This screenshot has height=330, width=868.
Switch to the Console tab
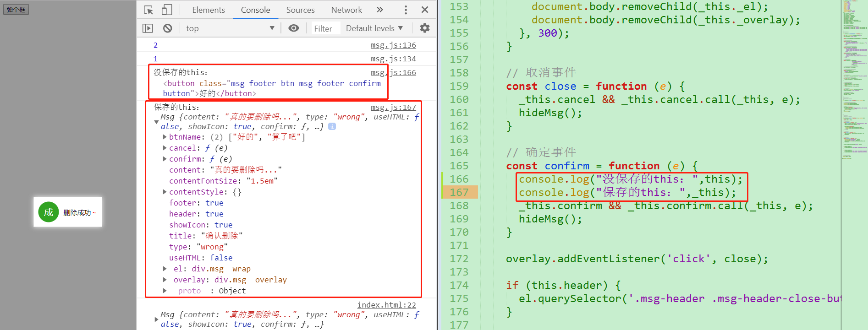[255, 10]
